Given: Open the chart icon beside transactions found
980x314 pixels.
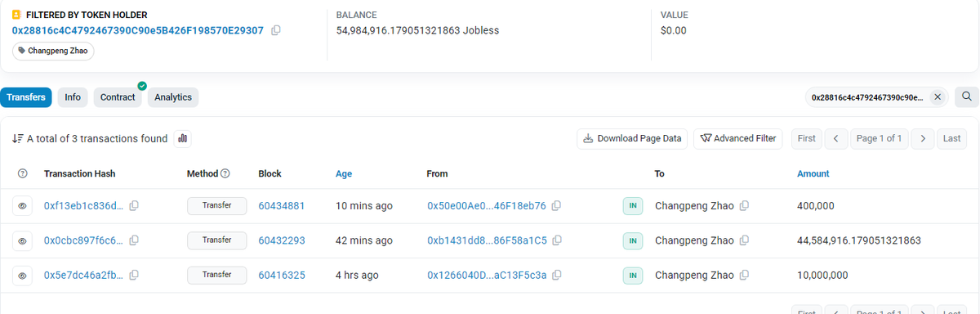Looking at the screenshot, I should [183, 139].
